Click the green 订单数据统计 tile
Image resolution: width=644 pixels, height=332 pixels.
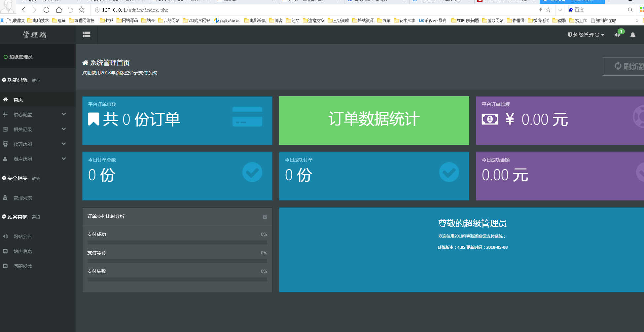tap(374, 121)
